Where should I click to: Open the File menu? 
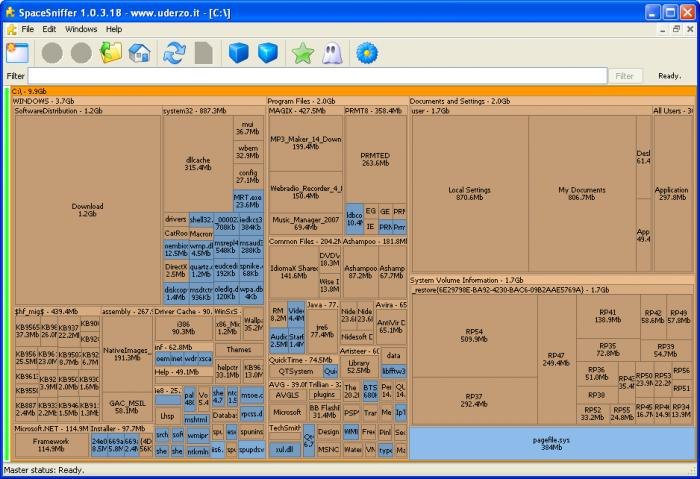tap(28, 29)
